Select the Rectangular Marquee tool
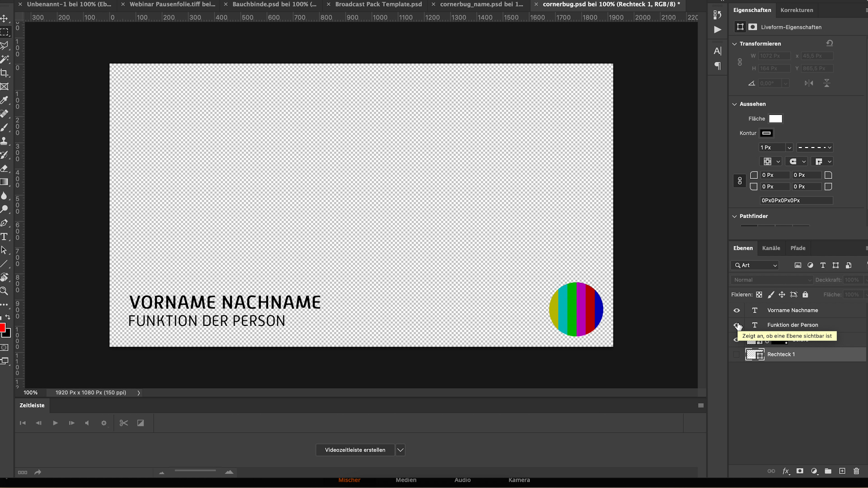Viewport: 868px width, 488px height. (6, 33)
